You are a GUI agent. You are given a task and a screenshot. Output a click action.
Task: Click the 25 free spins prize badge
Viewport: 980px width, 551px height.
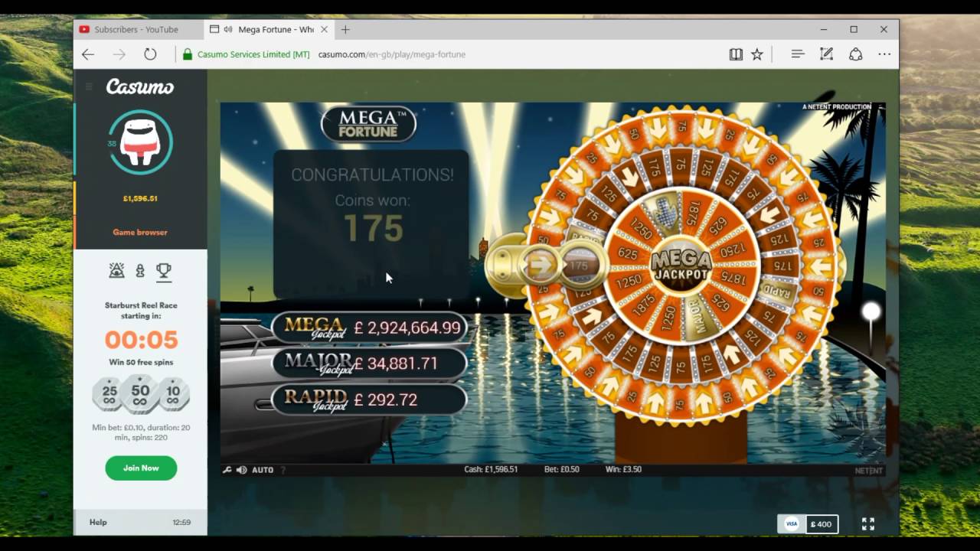[109, 395]
